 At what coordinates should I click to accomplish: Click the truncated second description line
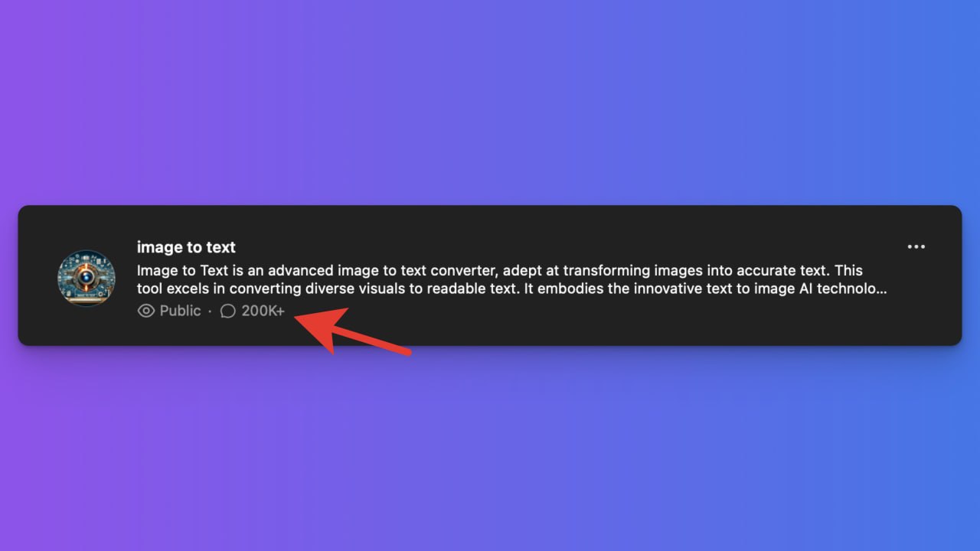point(511,289)
